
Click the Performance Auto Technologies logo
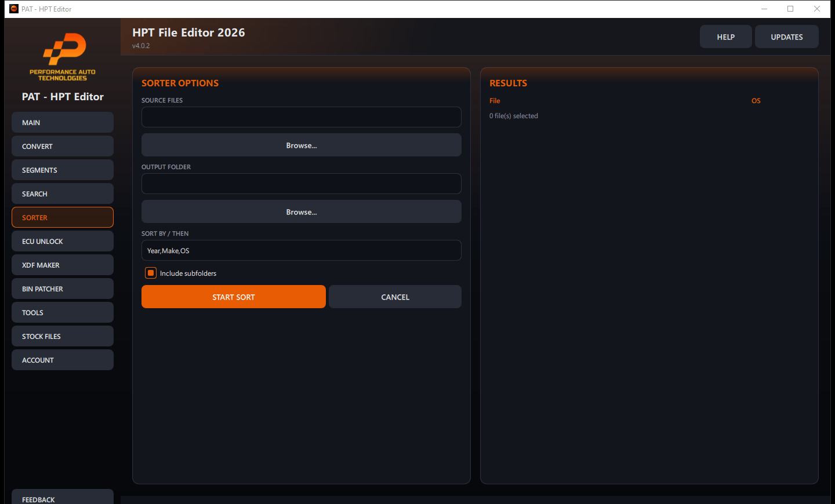(63, 57)
